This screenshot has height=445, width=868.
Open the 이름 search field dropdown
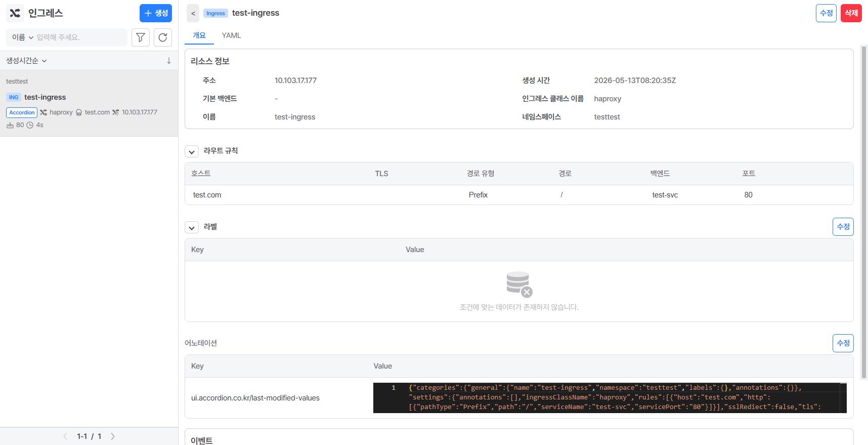23,37
